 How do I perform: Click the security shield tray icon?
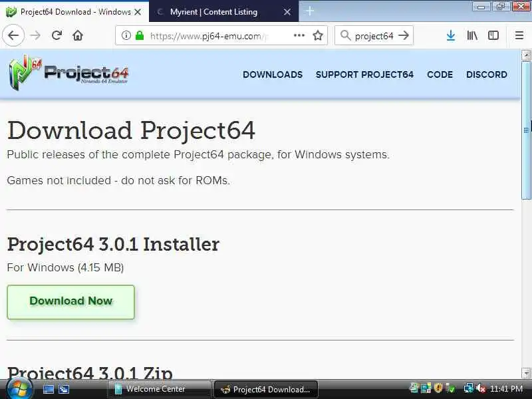tap(438, 388)
